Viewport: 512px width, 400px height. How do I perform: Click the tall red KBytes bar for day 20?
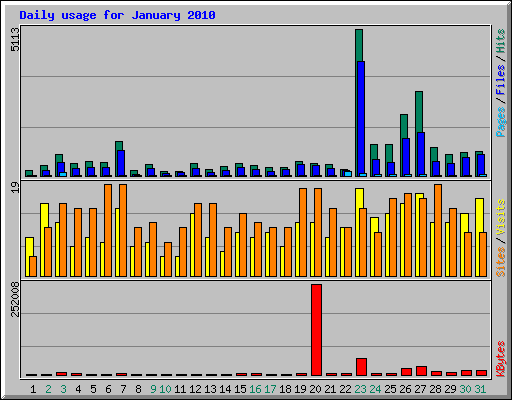pyautogui.click(x=316, y=330)
